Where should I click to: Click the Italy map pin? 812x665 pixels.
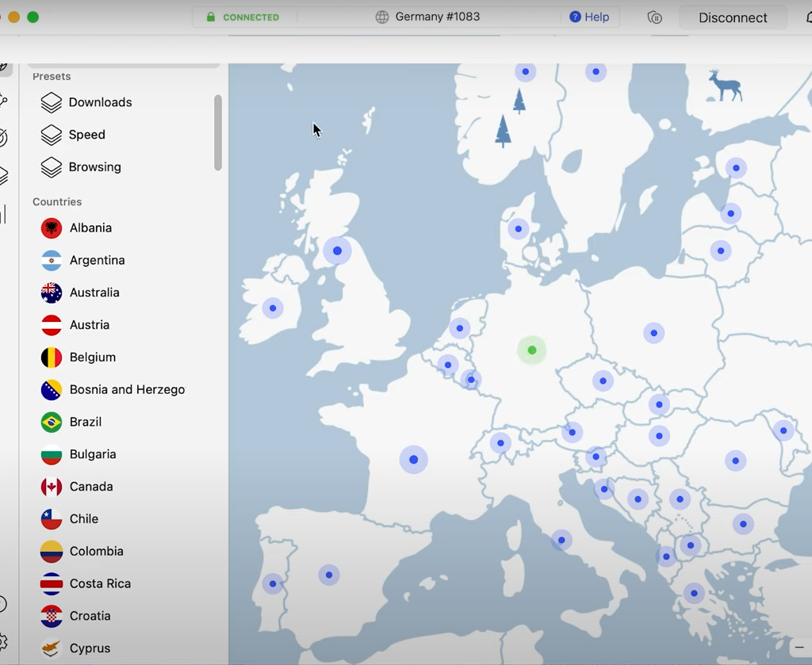click(561, 541)
